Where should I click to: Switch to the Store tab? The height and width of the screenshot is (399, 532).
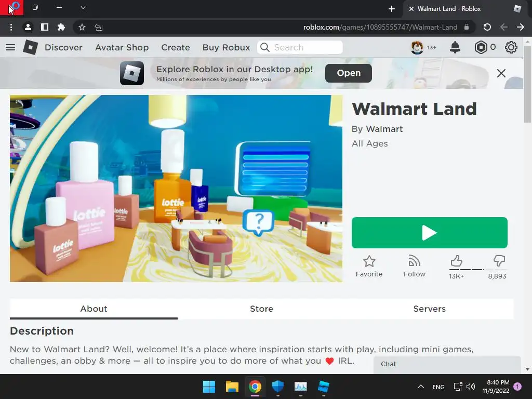pos(262,309)
